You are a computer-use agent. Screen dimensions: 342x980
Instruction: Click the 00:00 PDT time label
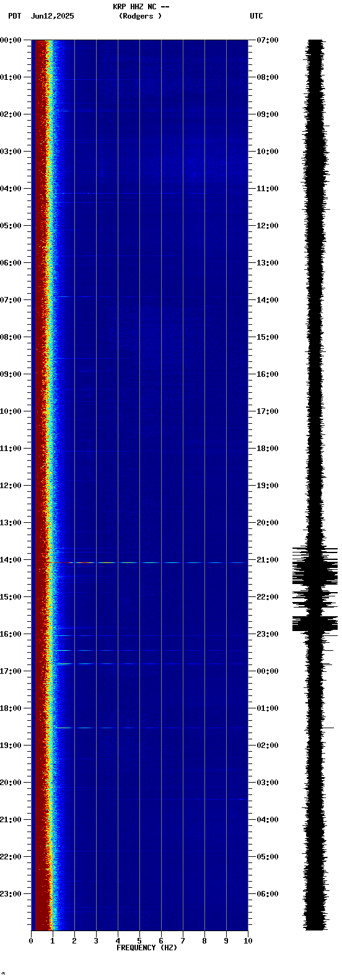click(11, 40)
